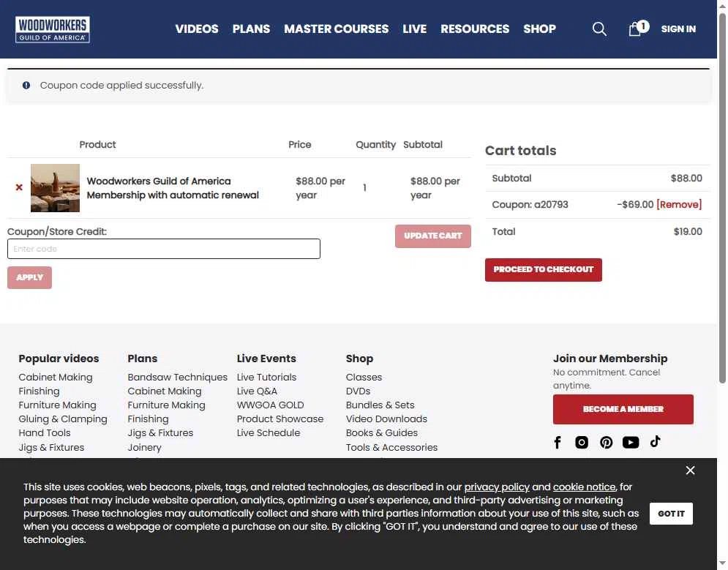Image resolution: width=728 pixels, height=570 pixels.
Task: Click the Woodworkers Guild of America logo
Action: pyautogui.click(x=53, y=29)
